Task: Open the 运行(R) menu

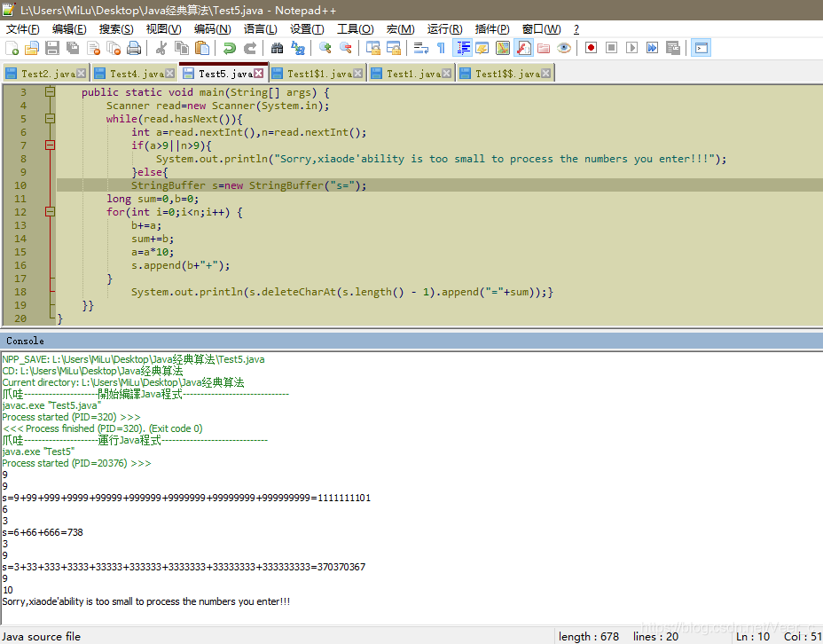Action: [x=444, y=29]
